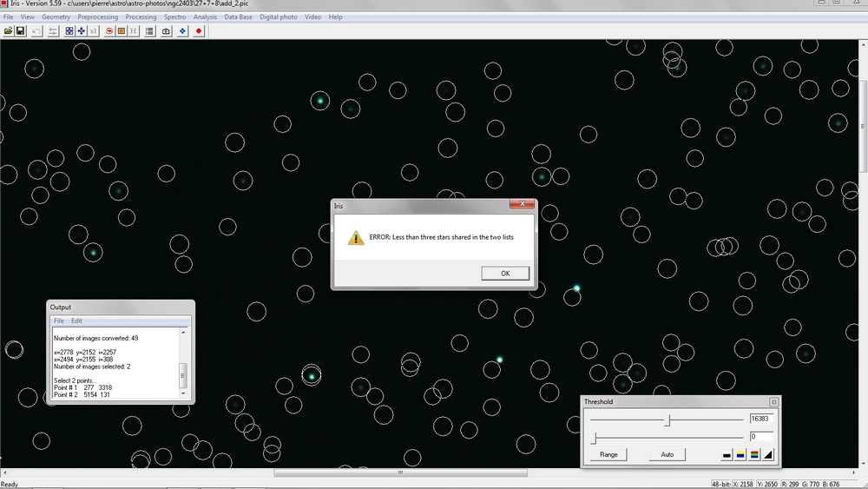Screen dimensions: 868x489
Task: Click the 'Ready' status bar text
Action: click(10, 485)
